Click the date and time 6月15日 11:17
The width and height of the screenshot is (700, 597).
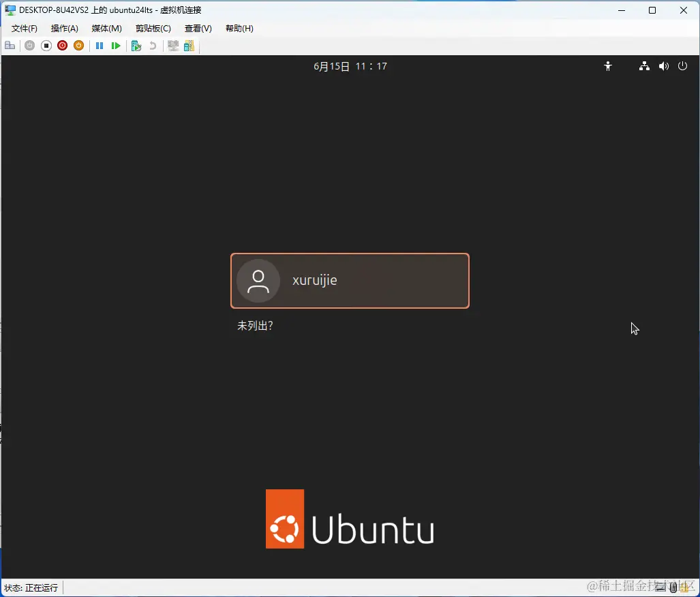click(x=350, y=67)
